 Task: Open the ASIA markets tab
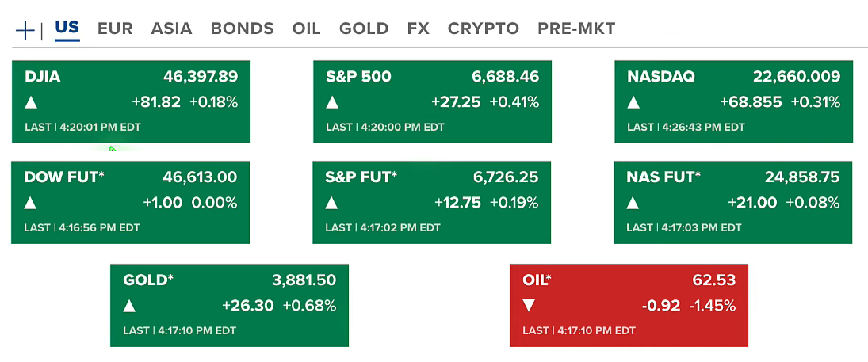(171, 29)
